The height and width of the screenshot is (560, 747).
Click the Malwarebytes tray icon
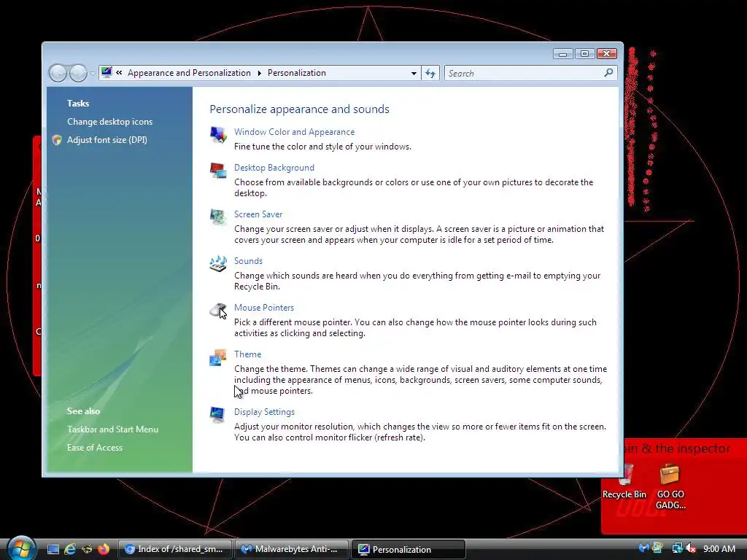click(x=643, y=548)
